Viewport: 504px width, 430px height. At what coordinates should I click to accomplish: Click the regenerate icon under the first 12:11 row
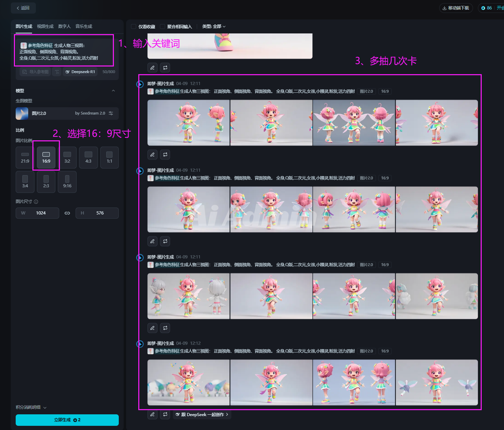165,155
